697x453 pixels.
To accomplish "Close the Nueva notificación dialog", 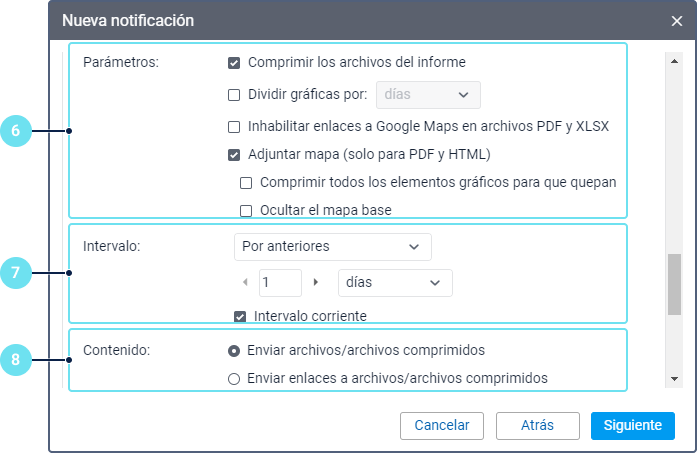I will tap(677, 21).
